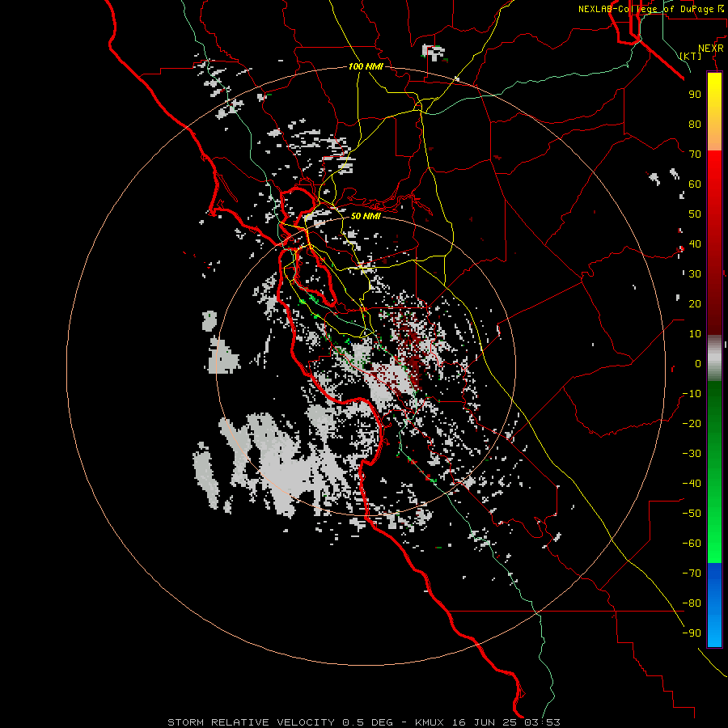
Task: Click the [KT] units label
Action: [x=691, y=56]
